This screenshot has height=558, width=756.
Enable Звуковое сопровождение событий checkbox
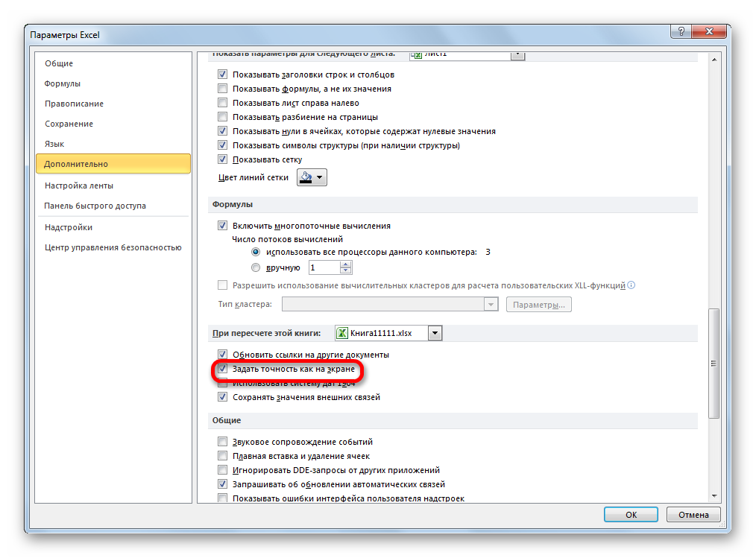click(x=222, y=442)
